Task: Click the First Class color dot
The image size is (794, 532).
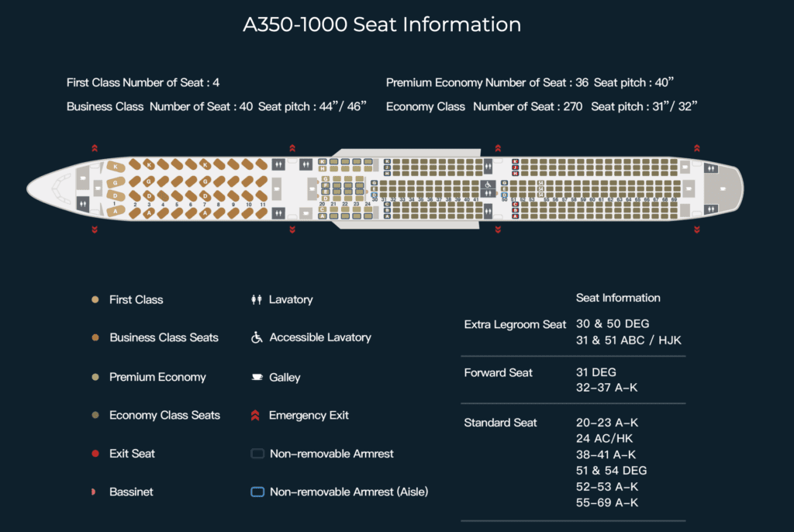Action: pos(95,299)
